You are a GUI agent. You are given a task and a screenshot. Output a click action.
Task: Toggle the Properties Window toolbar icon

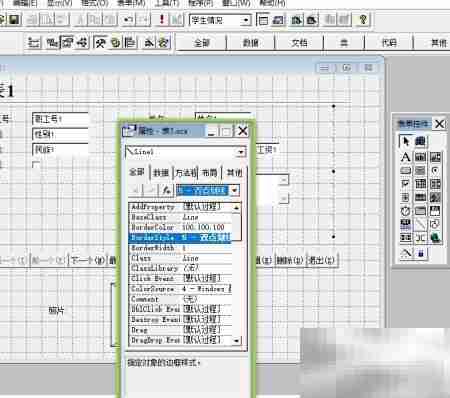pos(67,43)
